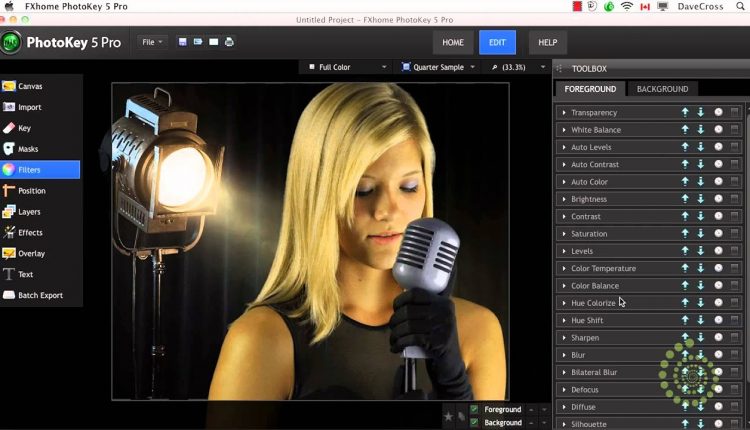Open the Canvas section in sidebar

[40, 86]
